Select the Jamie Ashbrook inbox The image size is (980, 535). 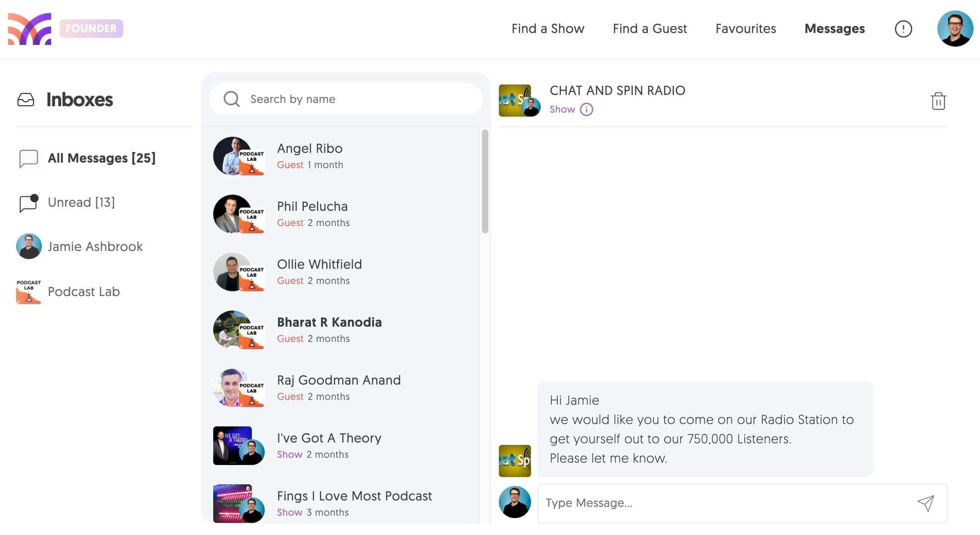95,246
